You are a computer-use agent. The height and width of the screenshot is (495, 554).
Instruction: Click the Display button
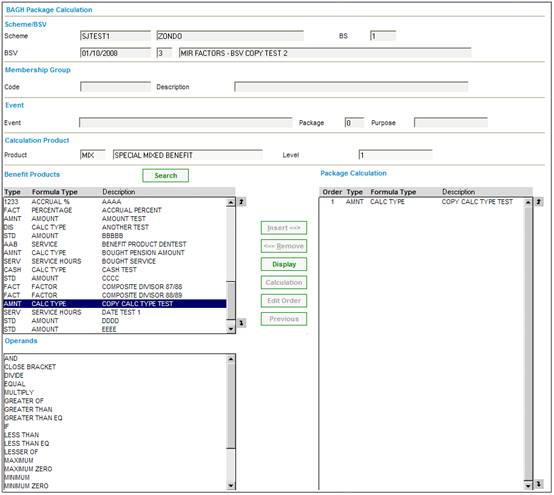[284, 264]
